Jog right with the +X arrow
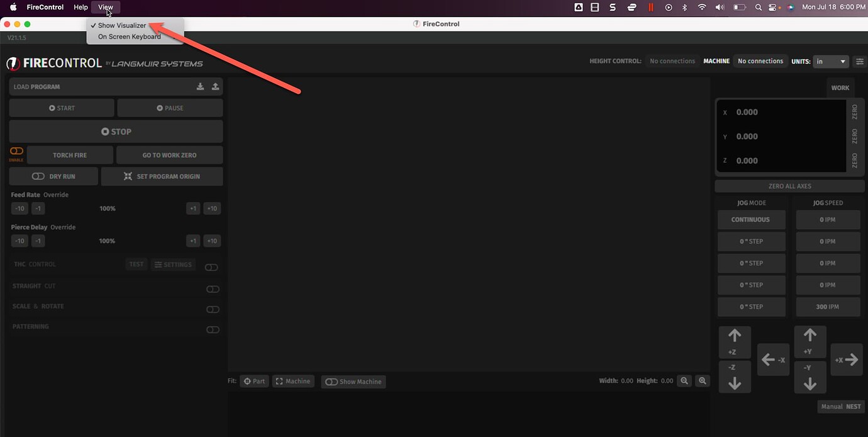This screenshot has width=868, height=437. coord(846,360)
